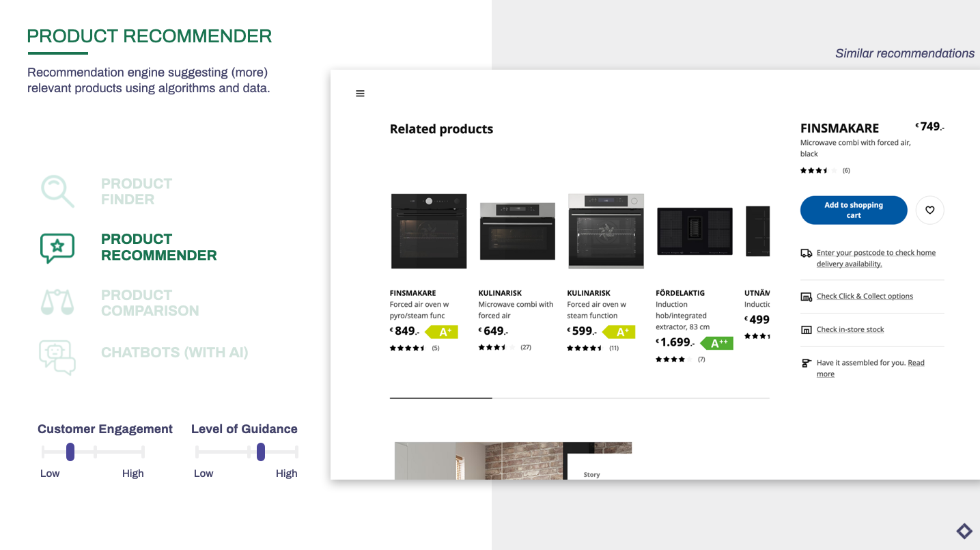Select the Product Recommender star bubble icon
980x550 pixels.
[x=57, y=247]
